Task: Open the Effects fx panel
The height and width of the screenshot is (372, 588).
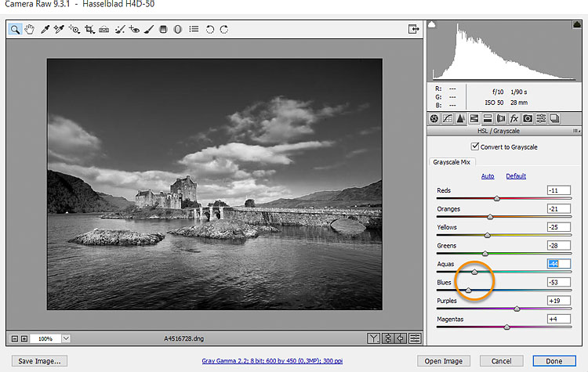Action: 514,118
